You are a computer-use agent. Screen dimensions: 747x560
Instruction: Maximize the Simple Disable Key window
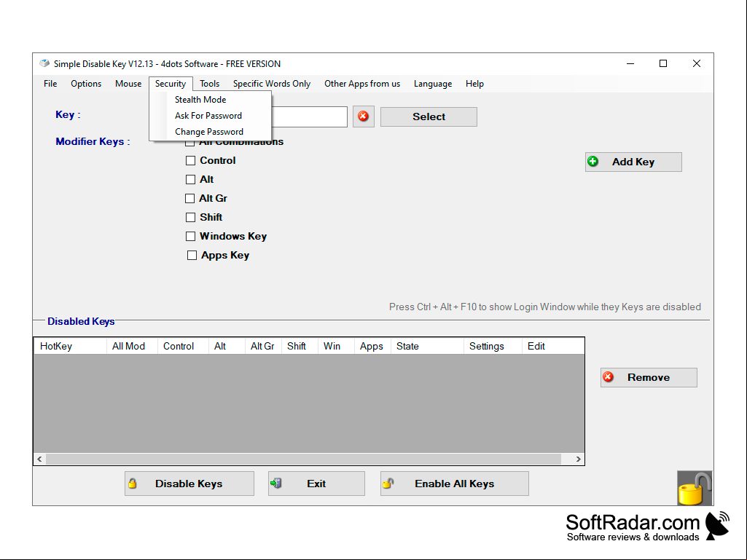coord(663,63)
